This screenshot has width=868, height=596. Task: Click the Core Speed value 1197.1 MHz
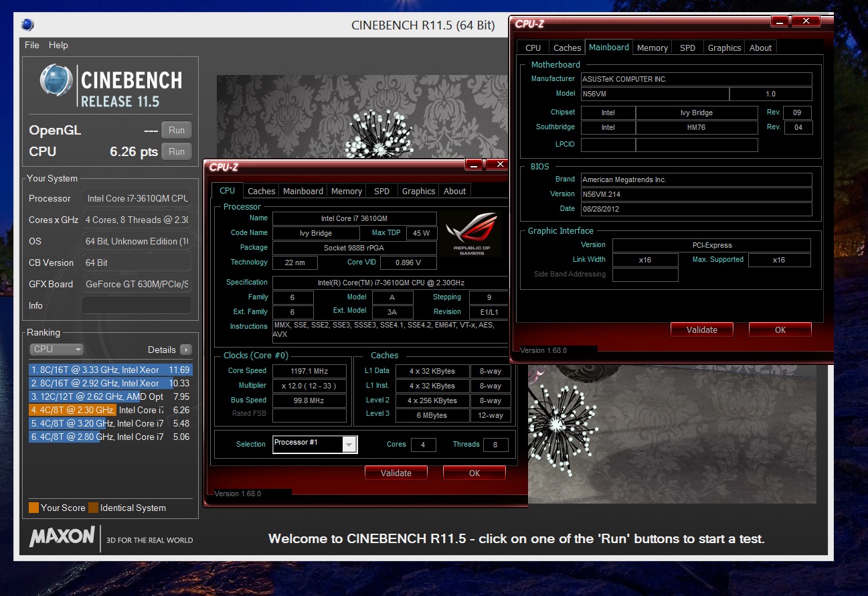[309, 371]
